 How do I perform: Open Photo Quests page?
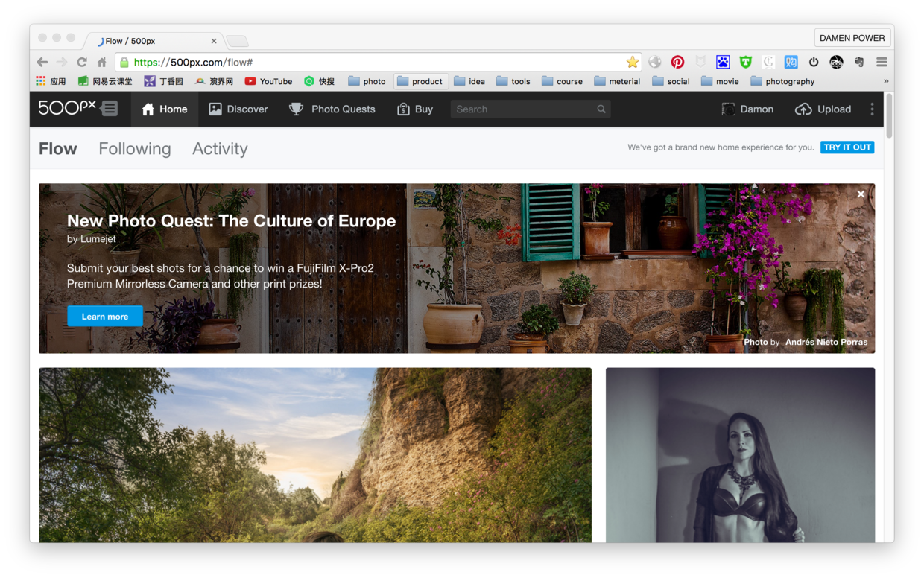pos(332,109)
